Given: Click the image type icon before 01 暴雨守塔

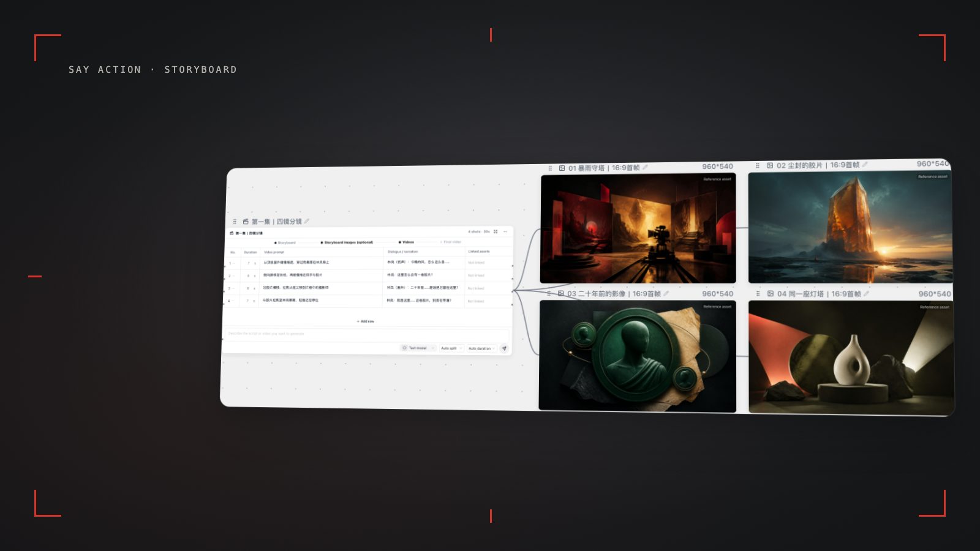Looking at the screenshot, I should pyautogui.click(x=562, y=168).
